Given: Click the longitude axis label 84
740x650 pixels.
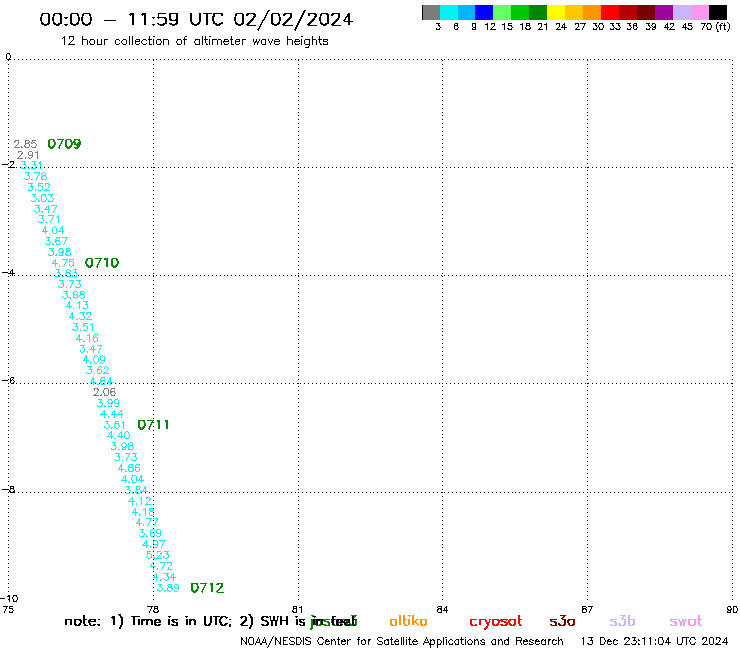Looking at the screenshot, I should [x=442, y=609].
